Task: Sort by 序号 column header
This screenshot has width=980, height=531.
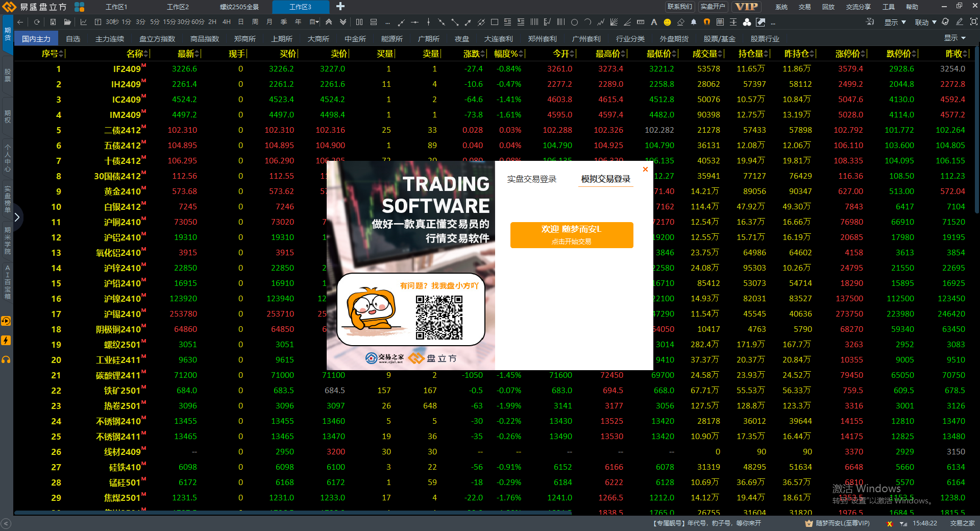Action: [53, 54]
